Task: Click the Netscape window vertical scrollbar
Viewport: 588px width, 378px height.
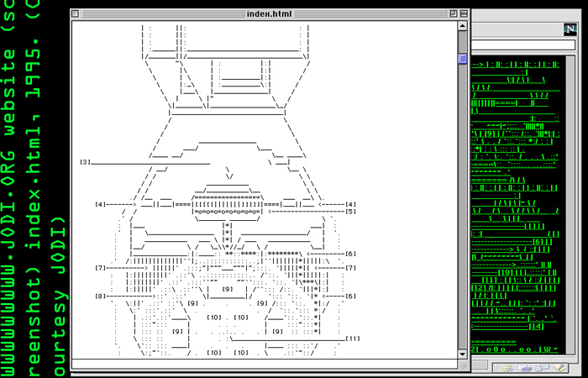Action: pyautogui.click(x=570, y=205)
